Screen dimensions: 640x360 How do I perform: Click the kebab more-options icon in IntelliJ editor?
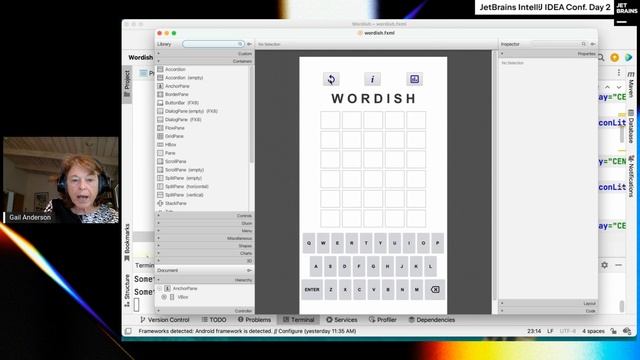coord(619,73)
